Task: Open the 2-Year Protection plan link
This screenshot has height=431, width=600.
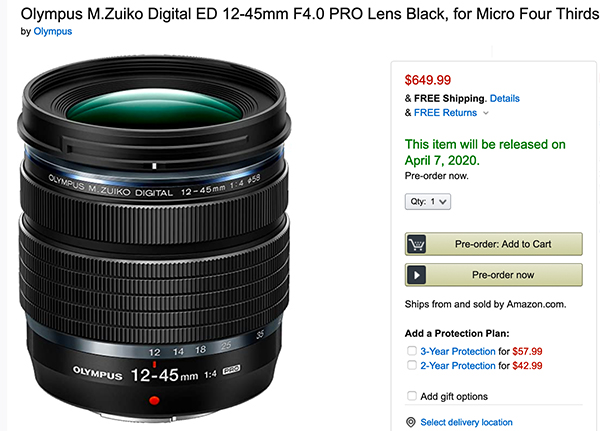Action: (458, 367)
